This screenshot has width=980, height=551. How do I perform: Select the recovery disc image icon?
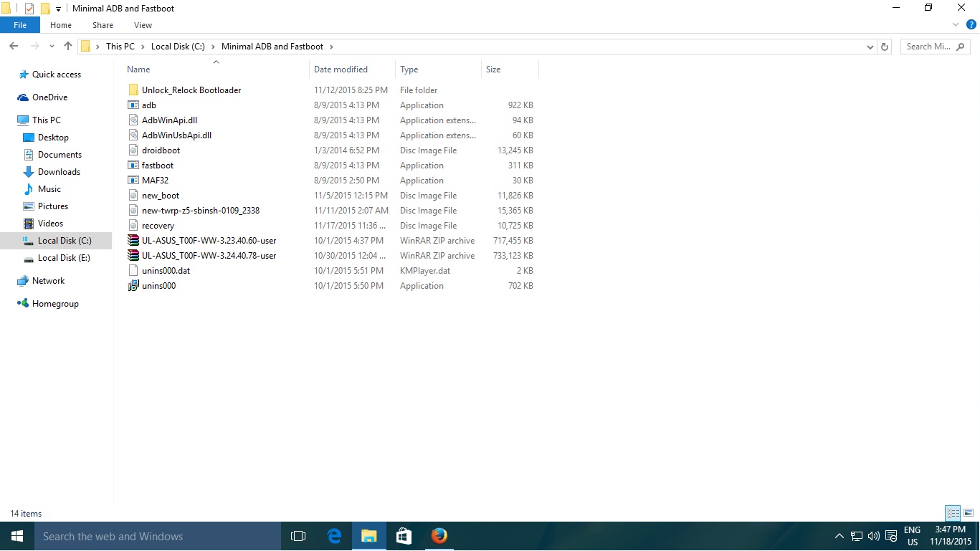(133, 226)
